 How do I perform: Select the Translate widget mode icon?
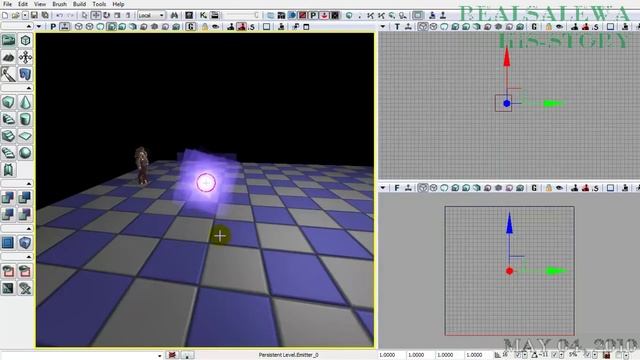click(96, 16)
